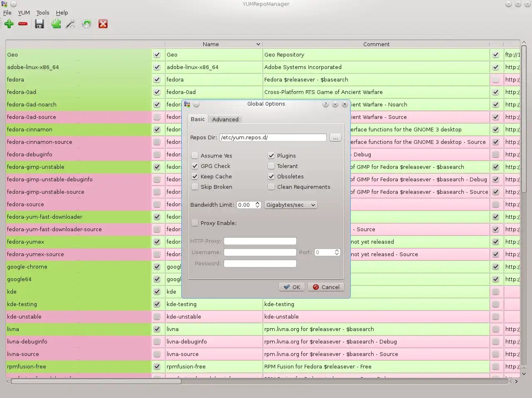Click "livna-debuginfo" in the Name column

[214, 341]
